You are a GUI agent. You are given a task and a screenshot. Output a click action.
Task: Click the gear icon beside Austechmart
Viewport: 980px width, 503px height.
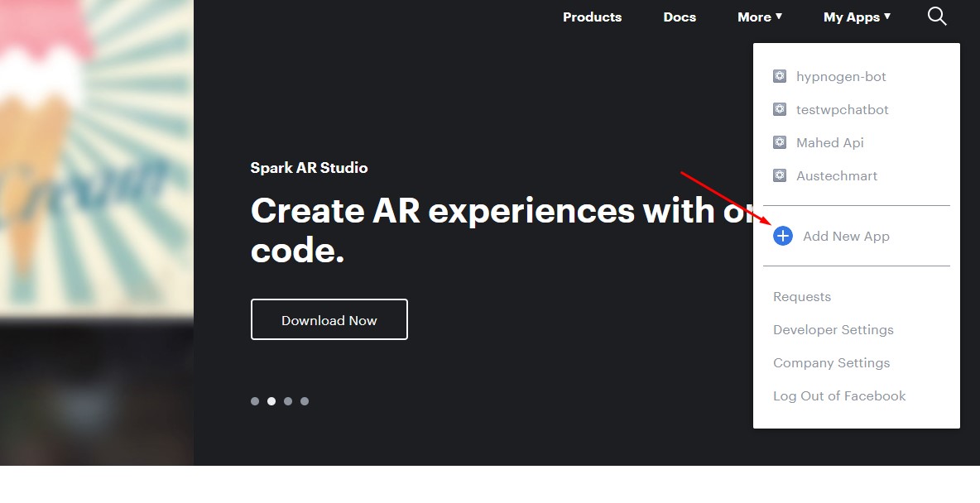coord(780,175)
